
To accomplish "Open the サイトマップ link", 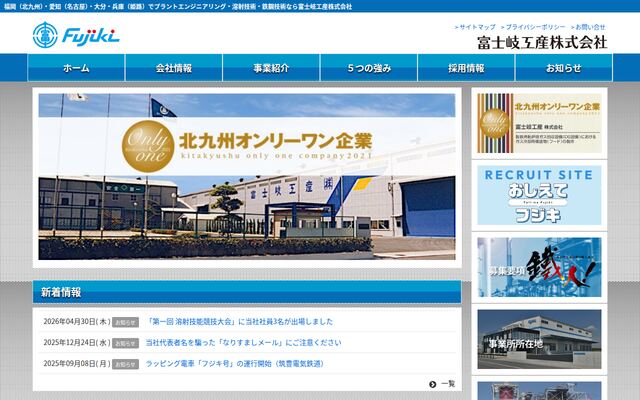I will 475,27.
